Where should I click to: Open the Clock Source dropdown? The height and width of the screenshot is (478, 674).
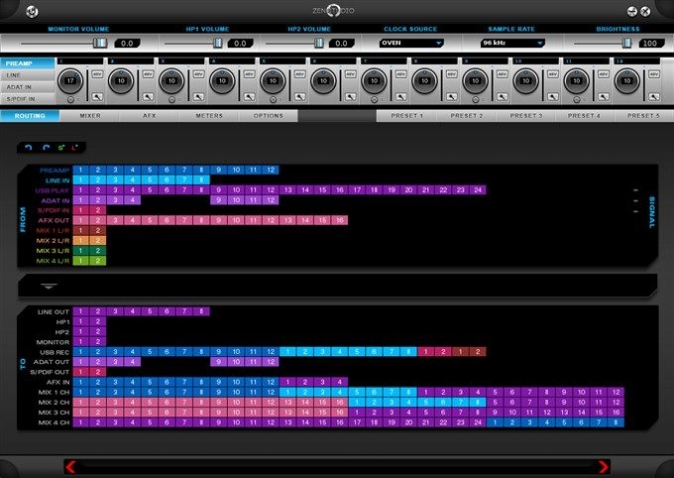[411, 43]
